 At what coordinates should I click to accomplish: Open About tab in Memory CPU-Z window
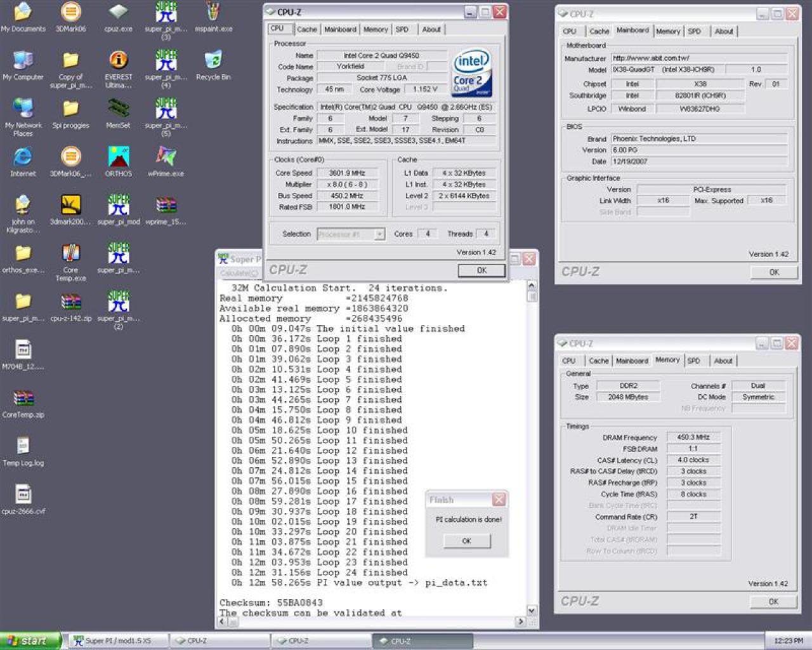click(x=723, y=361)
